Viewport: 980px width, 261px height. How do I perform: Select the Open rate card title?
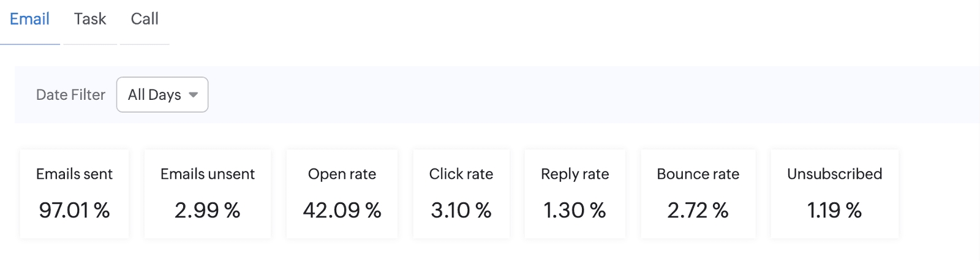[342, 174]
